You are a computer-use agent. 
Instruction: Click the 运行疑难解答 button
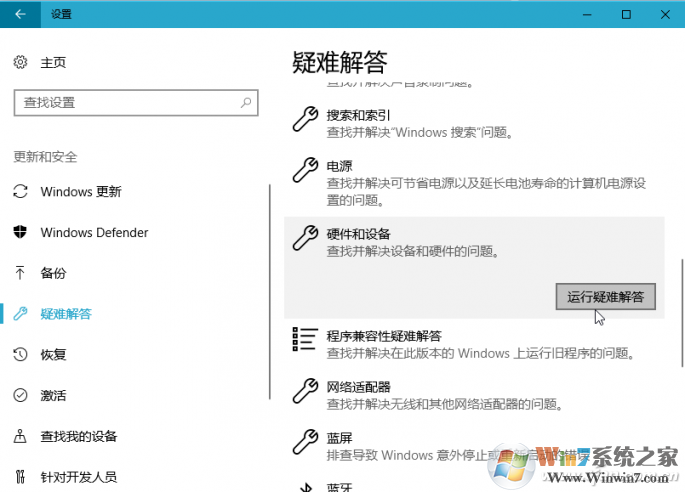(605, 297)
